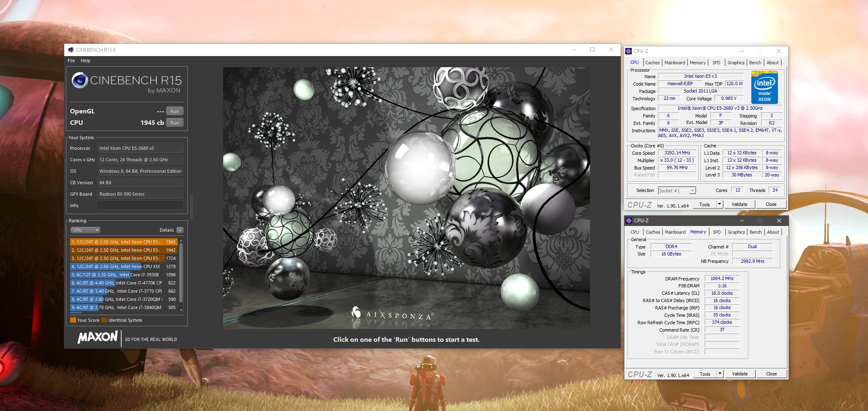Minimize the top CPU-Z window
This screenshot has height=411, width=868.
pos(741,51)
